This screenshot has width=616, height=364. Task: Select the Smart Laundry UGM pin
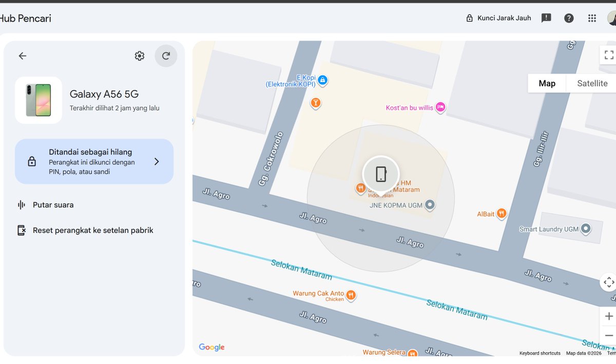585,229
